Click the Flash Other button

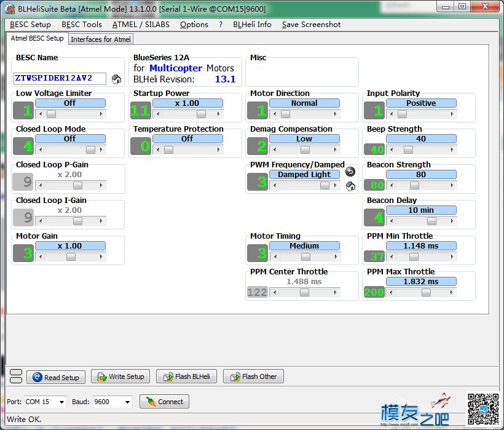(x=253, y=376)
